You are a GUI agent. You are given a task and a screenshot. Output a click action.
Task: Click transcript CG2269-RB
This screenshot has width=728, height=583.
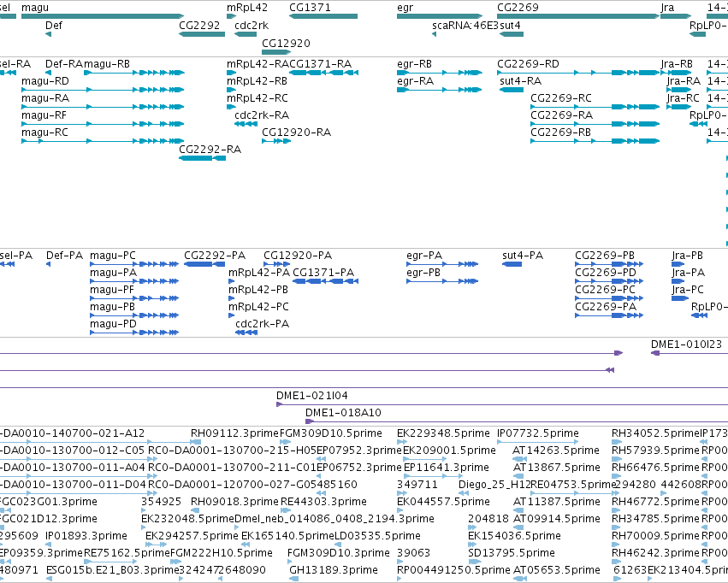tap(560, 132)
